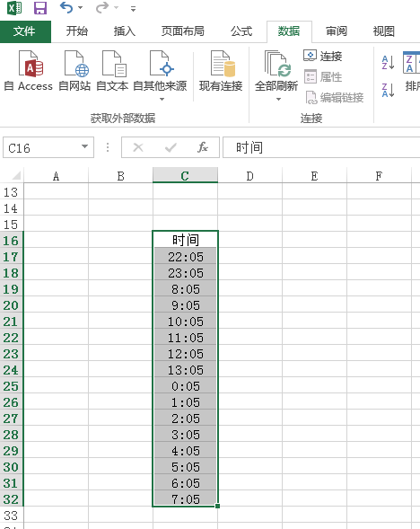Switch to the 插入 tab

(125, 31)
